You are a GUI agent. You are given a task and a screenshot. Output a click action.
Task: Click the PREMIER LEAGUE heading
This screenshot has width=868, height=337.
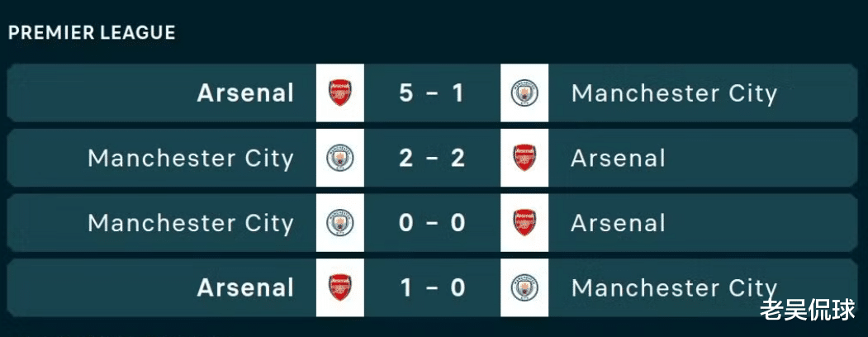[92, 33]
